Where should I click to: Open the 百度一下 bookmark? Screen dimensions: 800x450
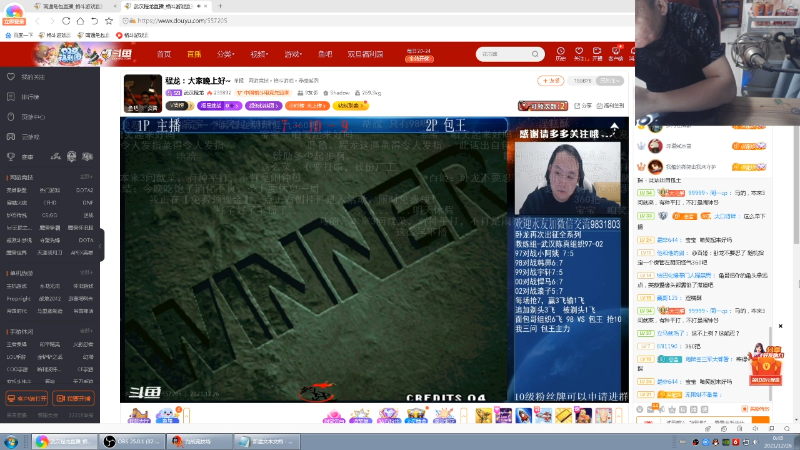[x=19, y=35]
